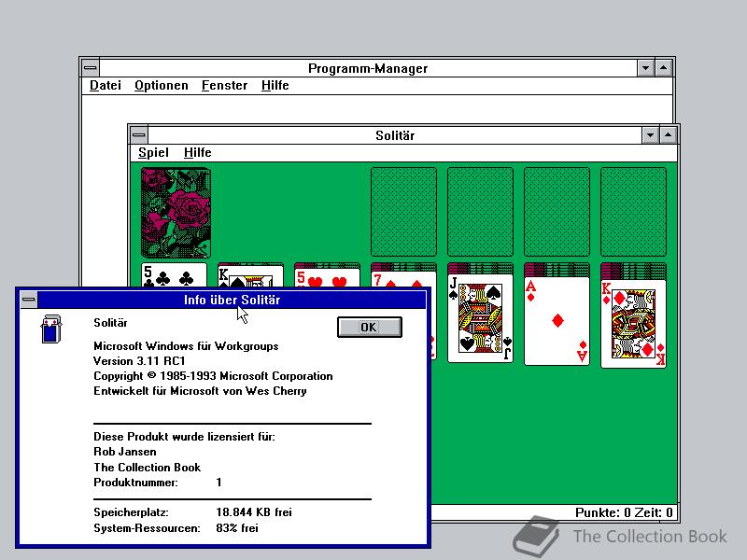This screenshot has height=560, width=747.
Task: Click the rose-backed deck of cards
Action: tap(176, 213)
